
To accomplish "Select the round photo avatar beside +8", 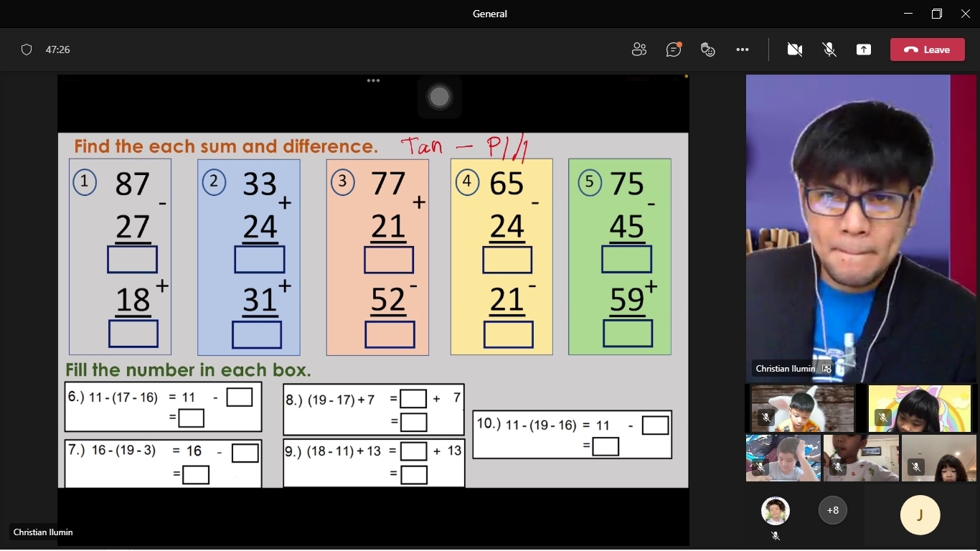I will (x=775, y=511).
